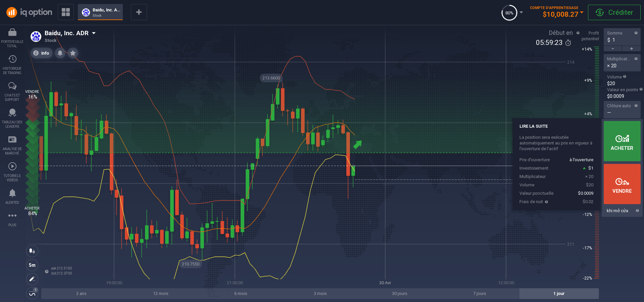This screenshot has height=302, width=644.
Task: Click the ask/bid info question icon
Action: point(47,271)
